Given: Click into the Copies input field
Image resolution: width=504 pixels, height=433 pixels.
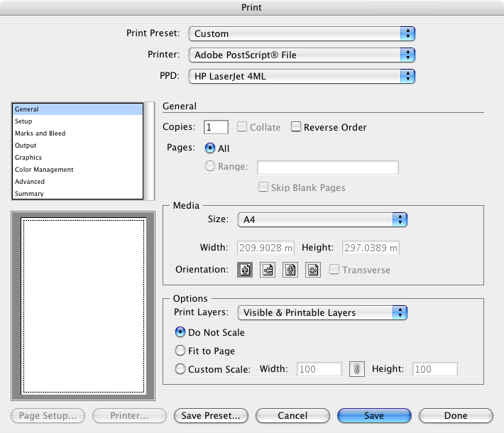Looking at the screenshot, I should 216,128.
